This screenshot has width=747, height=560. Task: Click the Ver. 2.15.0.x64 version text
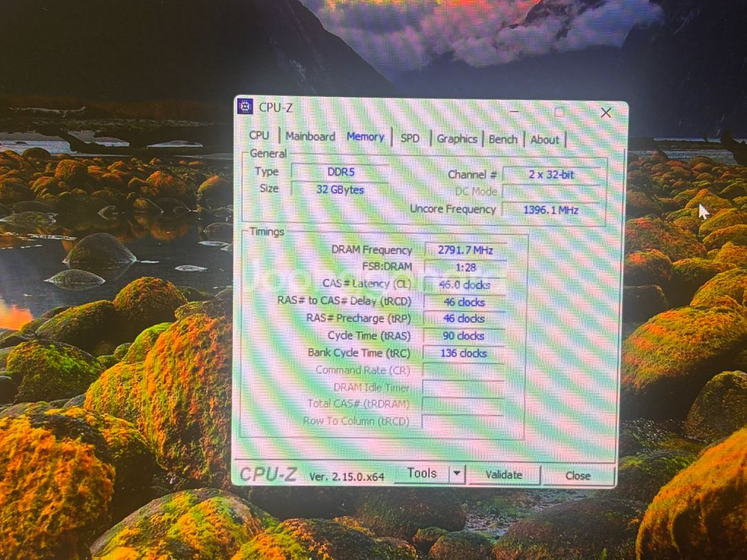347,476
